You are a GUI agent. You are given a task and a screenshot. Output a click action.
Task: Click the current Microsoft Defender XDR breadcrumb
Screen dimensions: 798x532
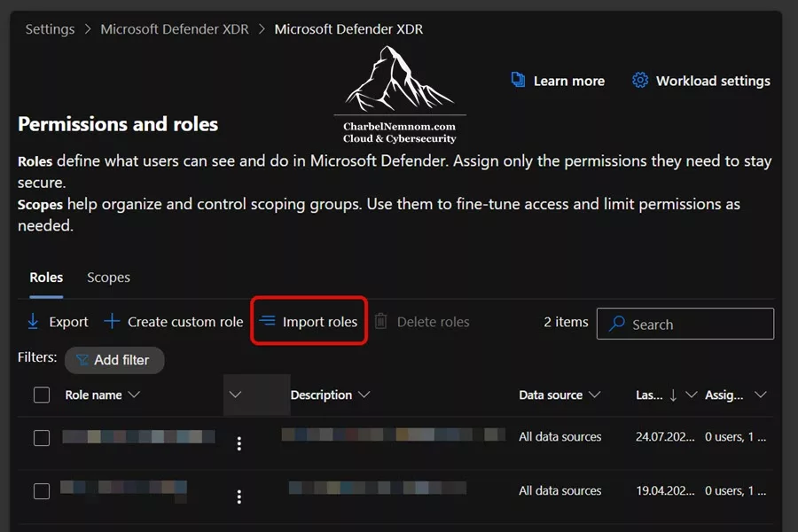click(348, 29)
